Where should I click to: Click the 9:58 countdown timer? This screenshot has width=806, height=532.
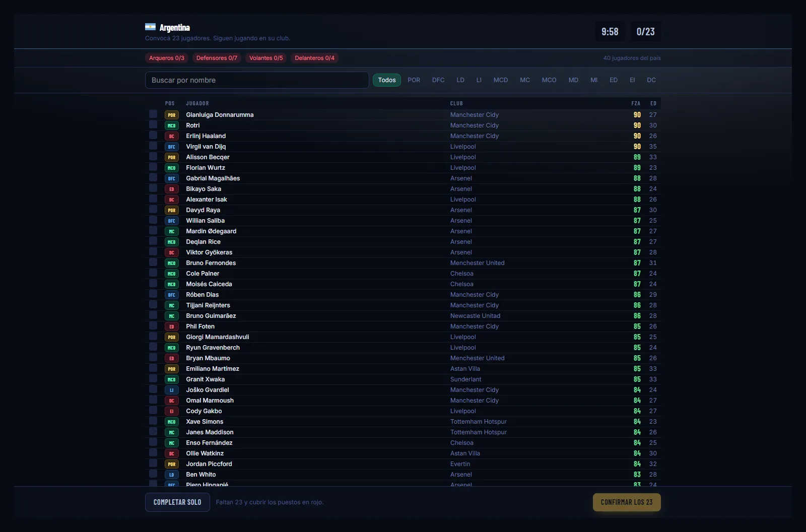[x=610, y=32]
